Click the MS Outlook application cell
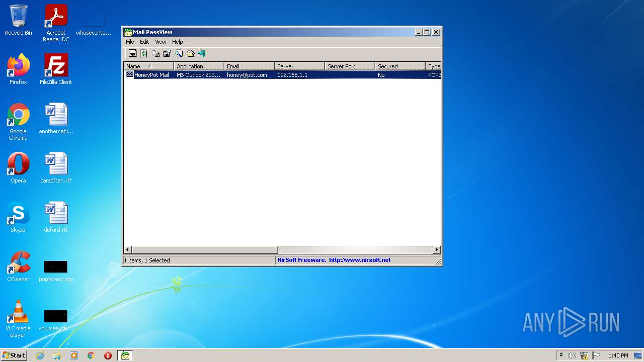This screenshot has height=362, width=644. (x=199, y=75)
